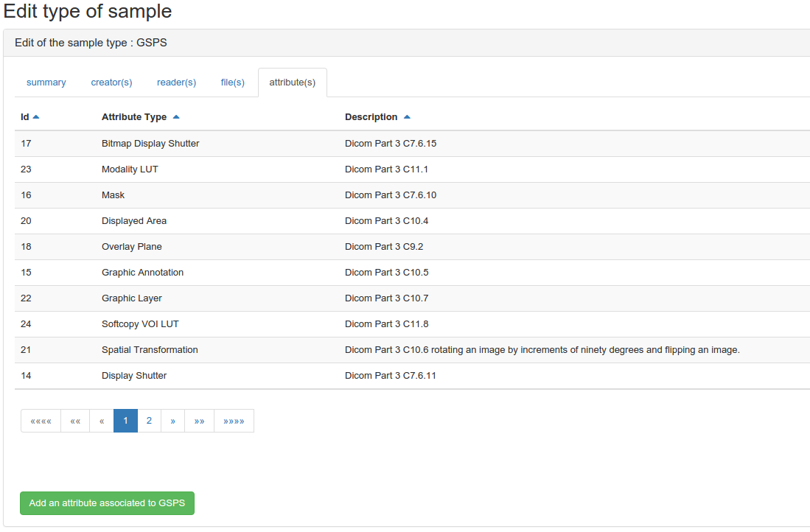The height and width of the screenshot is (532, 810).
Task: Go to last page »»»» button
Action: tap(234, 421)
